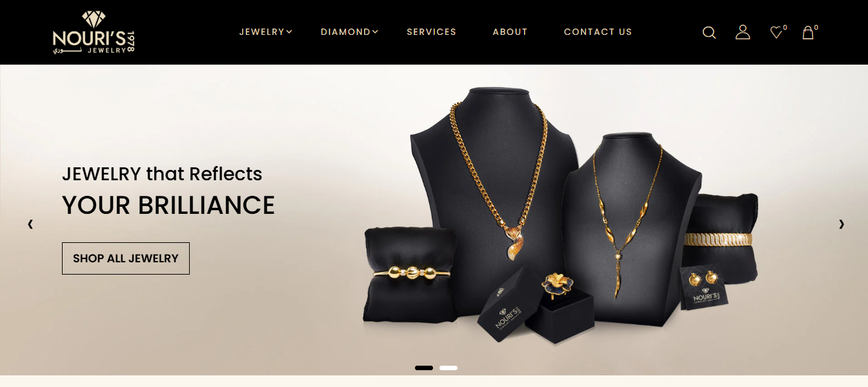View the wishlist heart icon
Screen dimensions: 868x387
[x=776, y=32]
